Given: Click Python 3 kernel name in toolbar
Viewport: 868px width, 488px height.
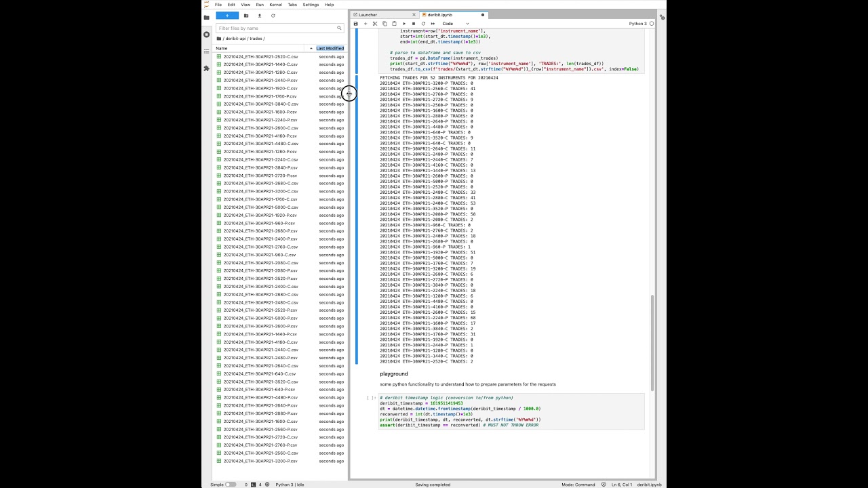Looking at the screenshot, I should click(x=637, y=24).
